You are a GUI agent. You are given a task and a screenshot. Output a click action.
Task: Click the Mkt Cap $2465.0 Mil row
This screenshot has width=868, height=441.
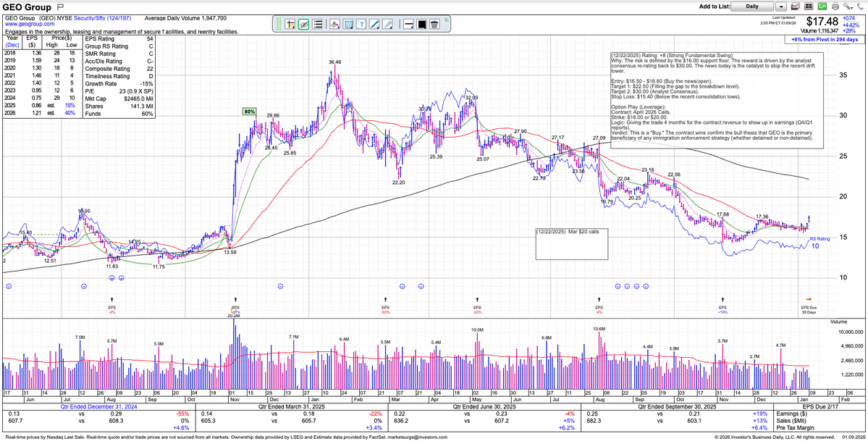pyautogui.click(x=119, y=98)
